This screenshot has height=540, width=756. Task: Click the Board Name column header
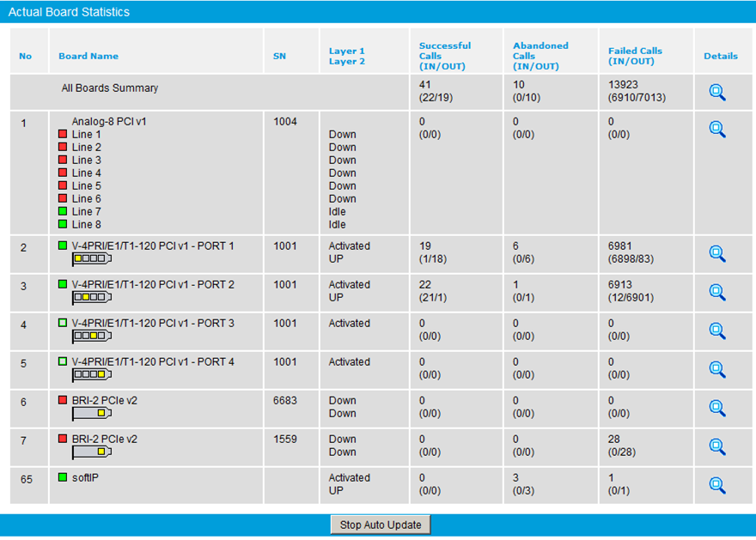88,57
